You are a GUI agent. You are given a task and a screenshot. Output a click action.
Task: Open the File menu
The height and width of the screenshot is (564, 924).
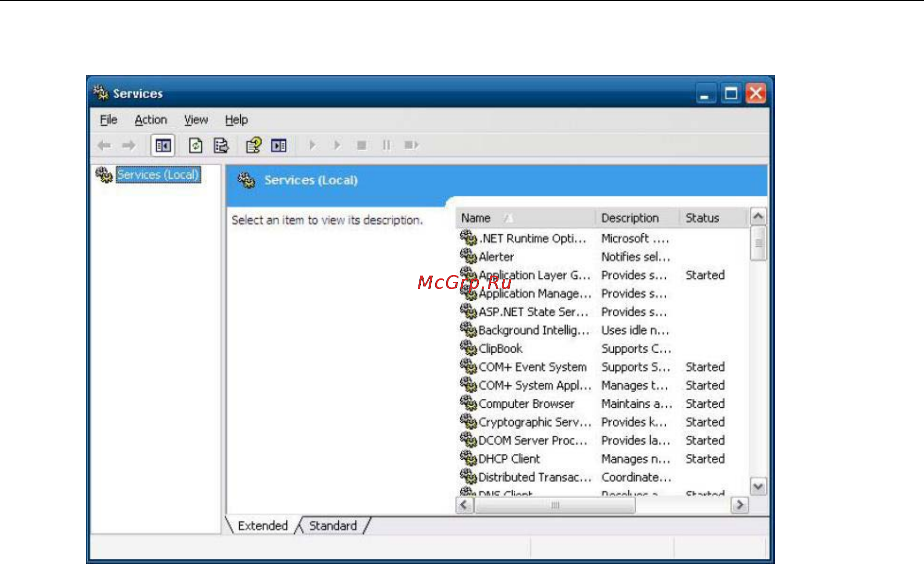click(109, 120)
